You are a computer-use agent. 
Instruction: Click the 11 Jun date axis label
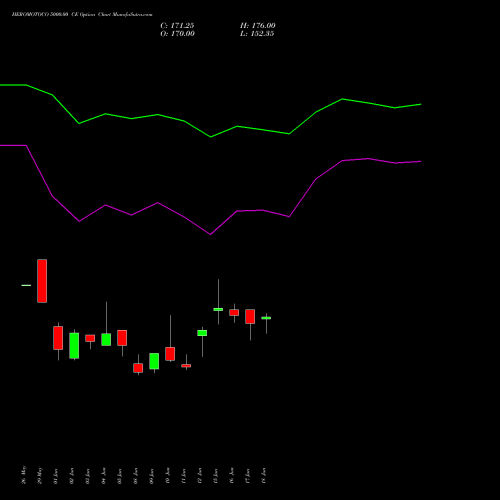(x=184, y=476)
